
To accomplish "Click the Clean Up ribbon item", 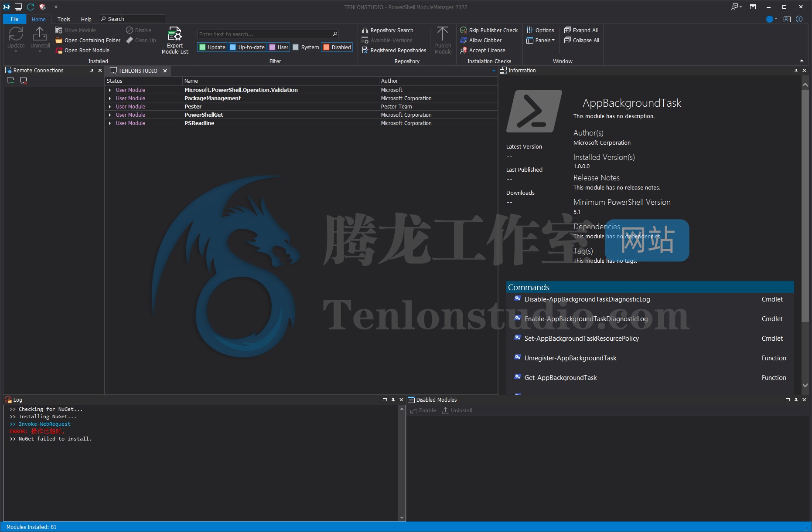I will pyautogui.click(x=141, y=40).
